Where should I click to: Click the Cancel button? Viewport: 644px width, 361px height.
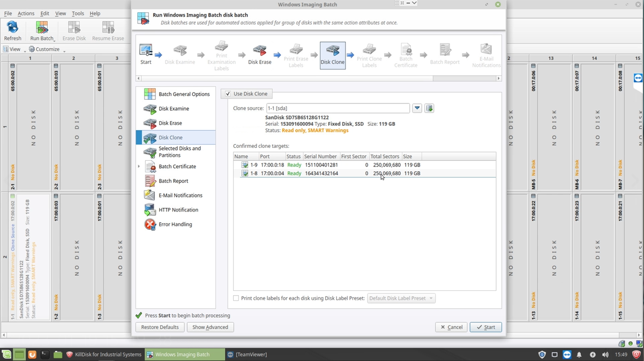click(451, 327)
